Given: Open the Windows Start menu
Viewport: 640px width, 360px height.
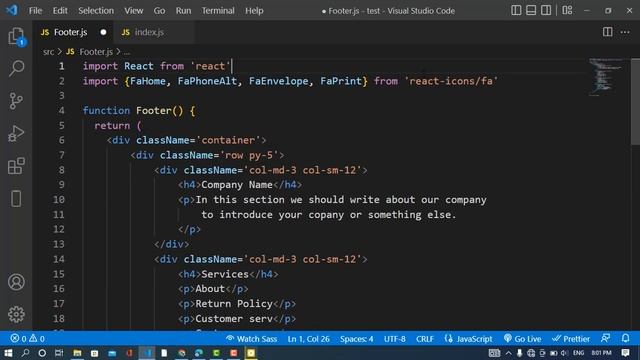Looking at the screenshot, I should click(x=8, y=353).
